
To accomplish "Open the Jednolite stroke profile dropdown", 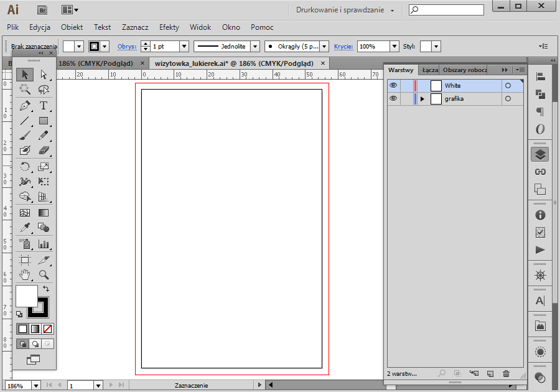I will click(x=255, y=47).
